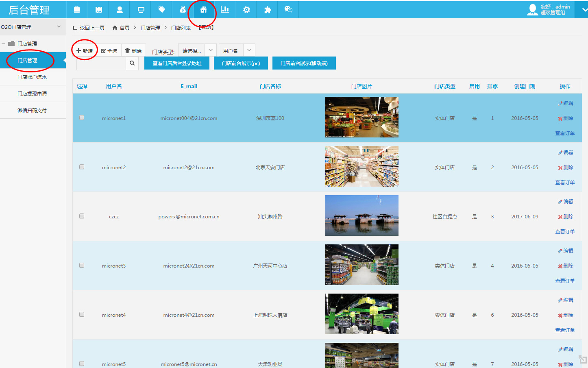Open 查看订单 for micronet4
Image resolution: width=588 pixels, height=368 pixels.
[565, 330]
